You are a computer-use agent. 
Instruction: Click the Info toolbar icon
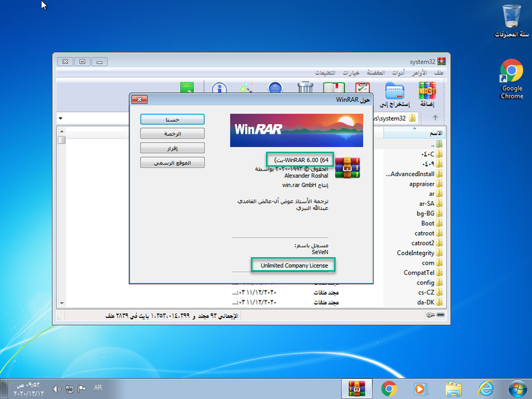pyautogui.click(x=220, y=87)
